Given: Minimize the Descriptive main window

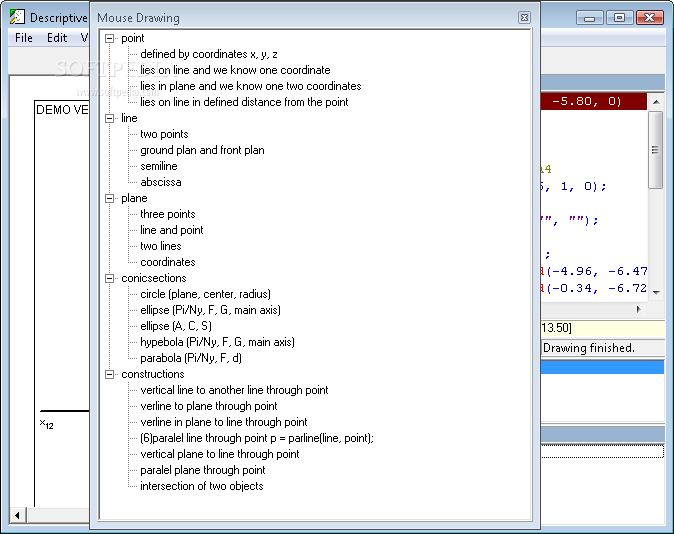Looking at the screenshot, I should [590, 18].
